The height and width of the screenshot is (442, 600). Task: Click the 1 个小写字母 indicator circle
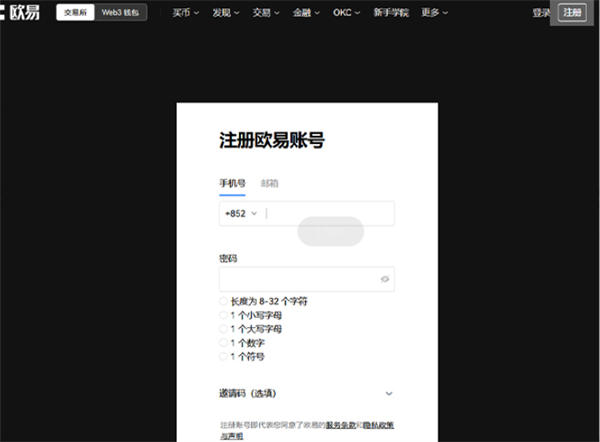(223, 315)
